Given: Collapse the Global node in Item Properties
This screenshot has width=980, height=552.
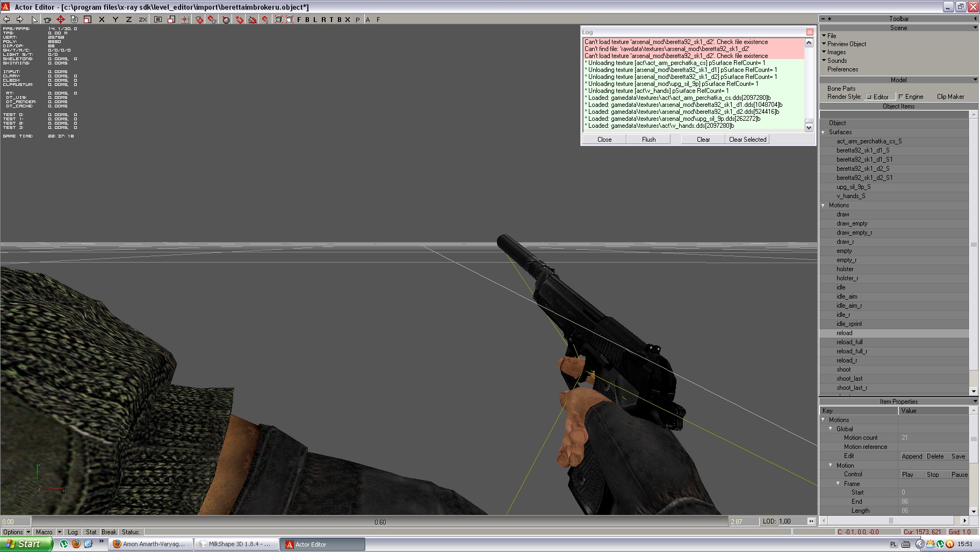Looking at the screenshot, I should 831,429.
